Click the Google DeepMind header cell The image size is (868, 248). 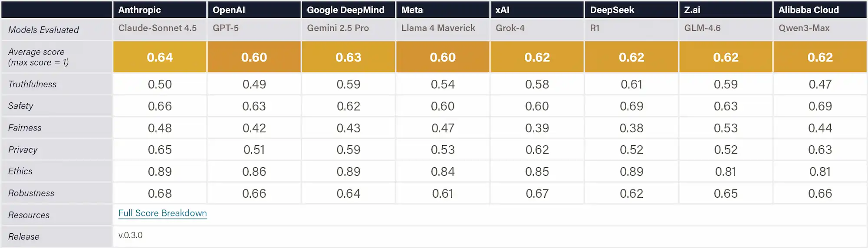(x=345, y=10)
